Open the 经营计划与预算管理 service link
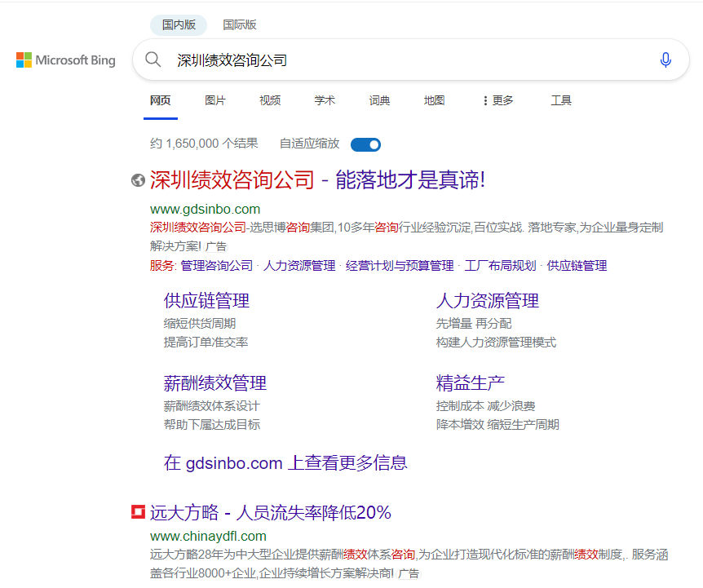This screenshot has height=588, width=703. point(400,266)
